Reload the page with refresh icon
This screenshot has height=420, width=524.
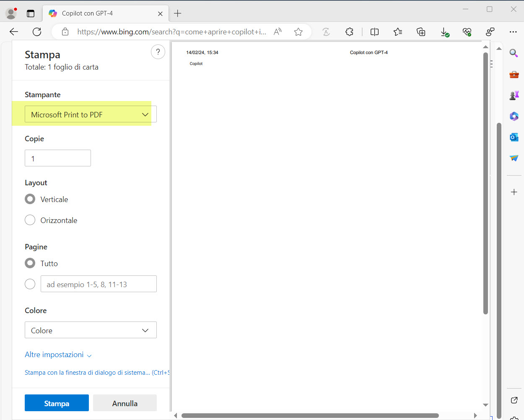pyautogui.click(x=37, y=32)
